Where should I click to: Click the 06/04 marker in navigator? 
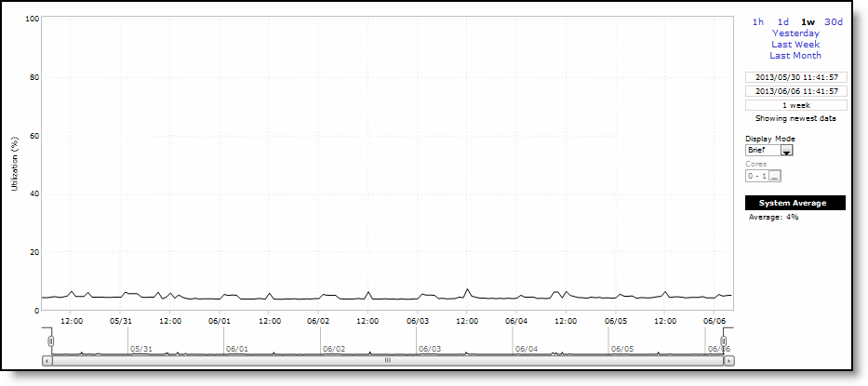point(527,349)
